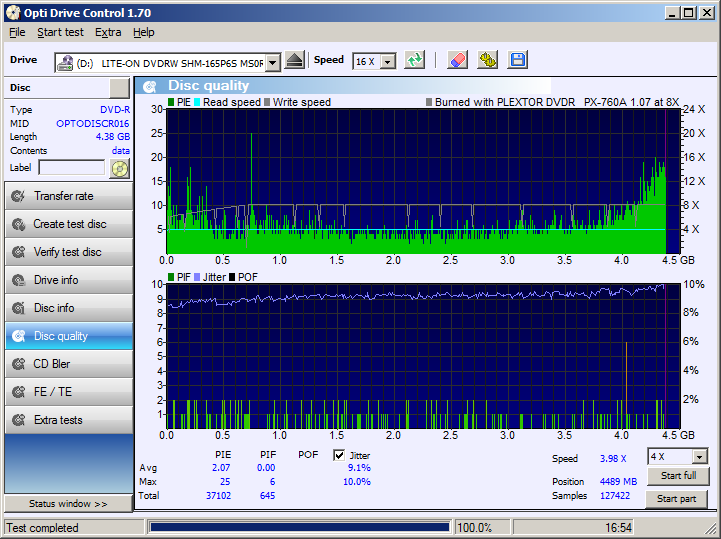The height and width of the screenshot is (539, 721).
Task: Click the green PIE legend swatch
Action: tap(171, 102)
